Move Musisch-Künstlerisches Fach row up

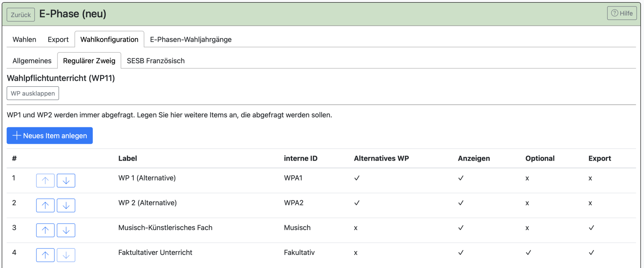coord(45,230)
